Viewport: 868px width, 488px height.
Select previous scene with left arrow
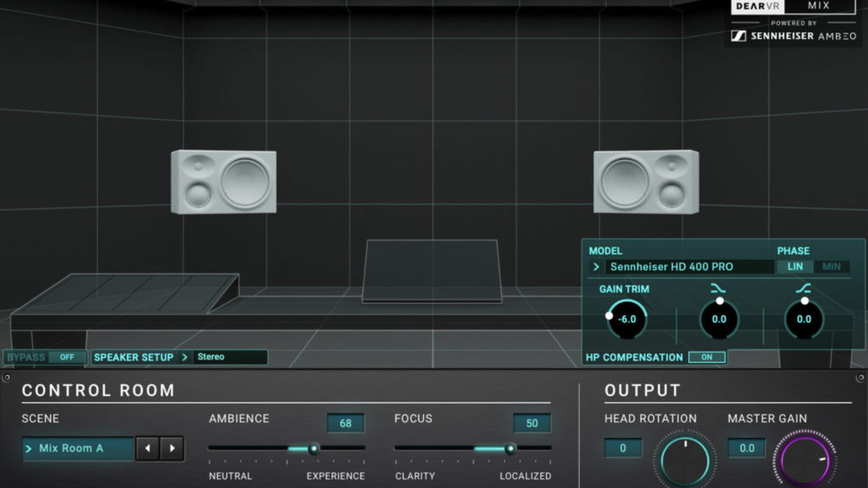point(147,448)
